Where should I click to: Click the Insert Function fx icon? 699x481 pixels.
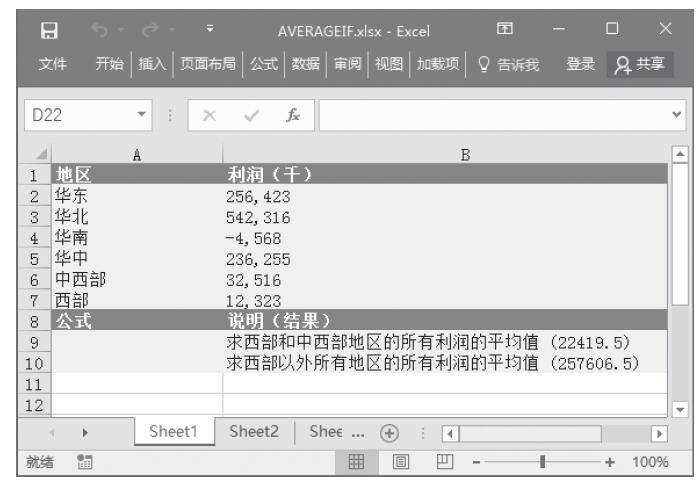pos(292,116)
